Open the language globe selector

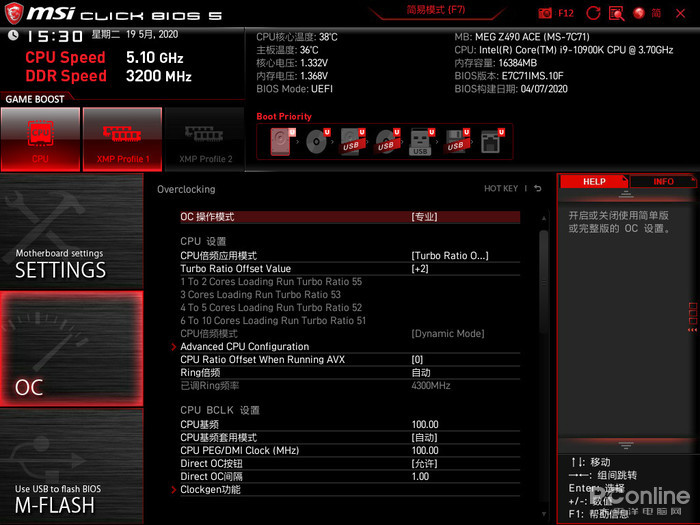pos(639,13)
